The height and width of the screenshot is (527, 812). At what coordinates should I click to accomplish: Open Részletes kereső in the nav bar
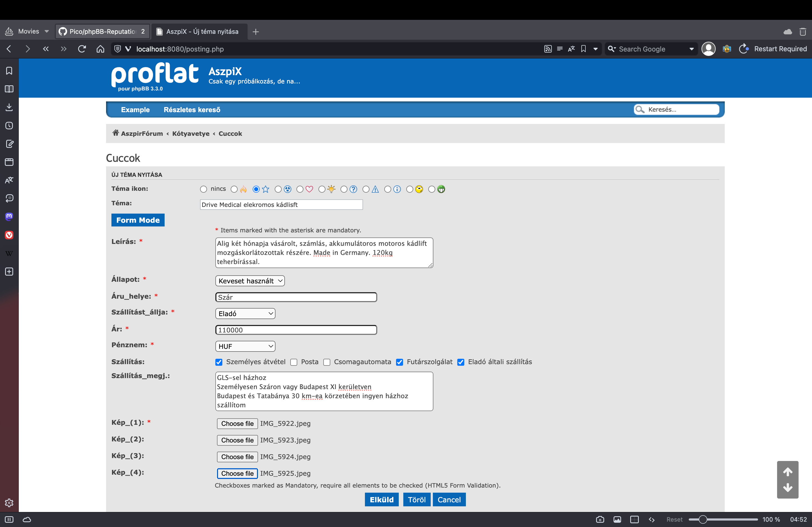[x=192, y=110]
